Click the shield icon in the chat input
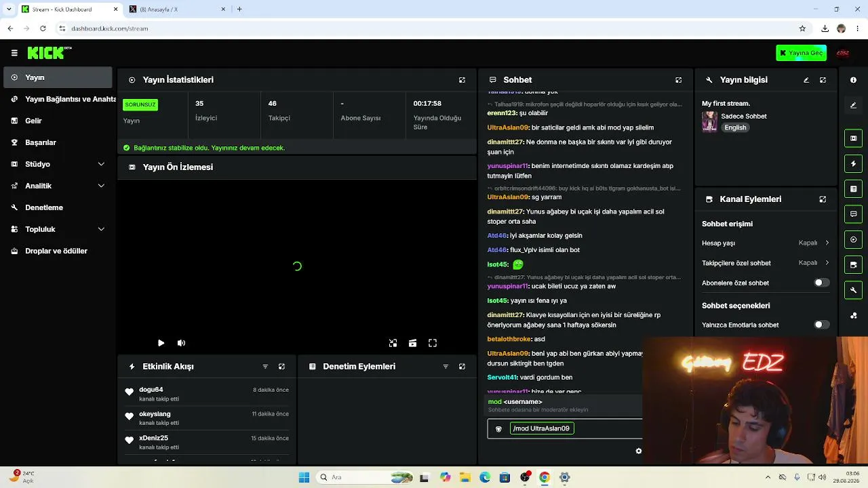 pyautogui.click(x=498, y=428)
